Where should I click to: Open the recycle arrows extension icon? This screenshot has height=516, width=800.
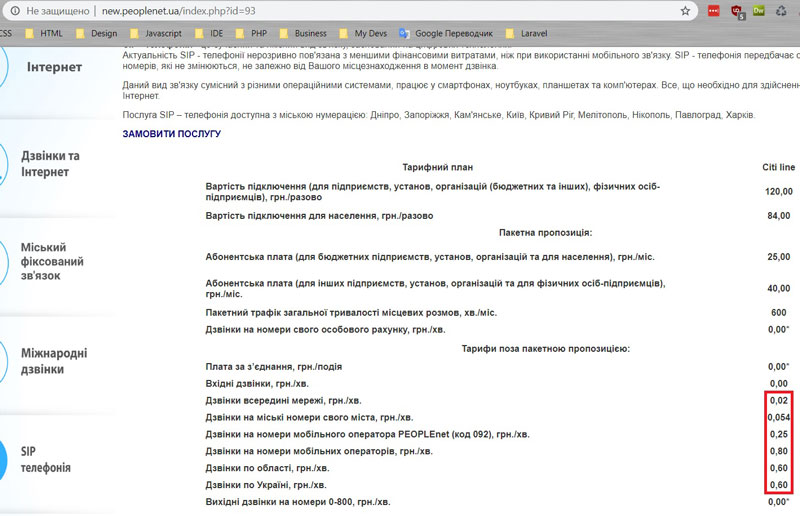coord(781,11)
